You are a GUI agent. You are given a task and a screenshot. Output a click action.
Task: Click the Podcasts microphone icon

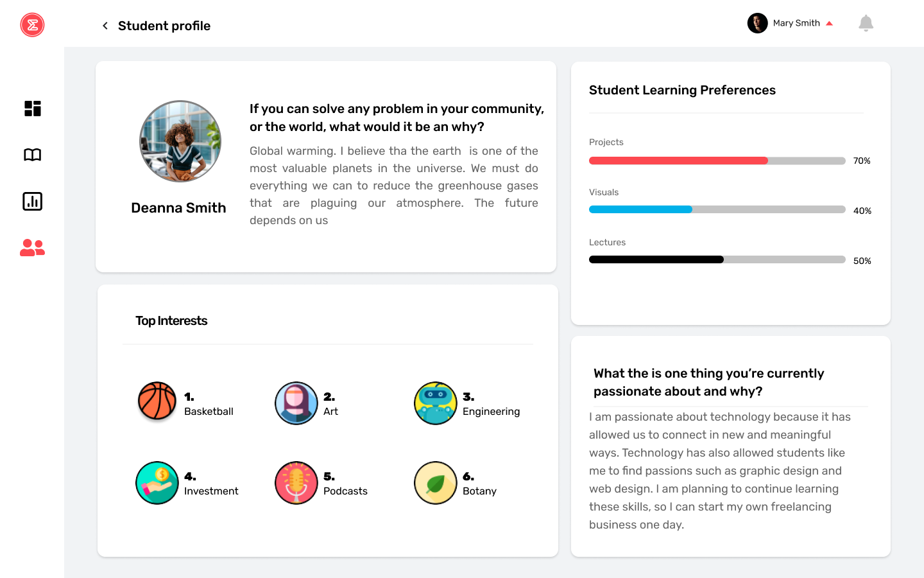tap(296, 483)
